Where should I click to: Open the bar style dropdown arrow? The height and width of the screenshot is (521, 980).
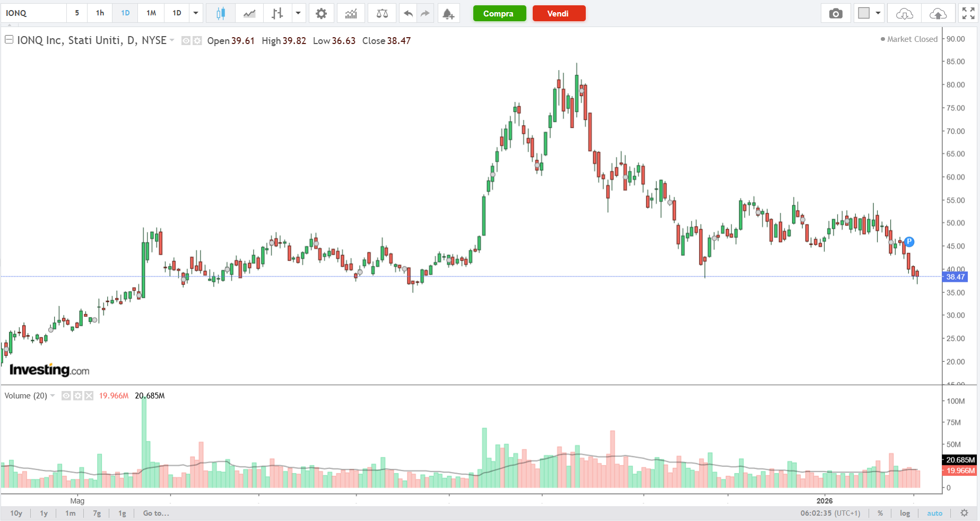coord(298,13)
